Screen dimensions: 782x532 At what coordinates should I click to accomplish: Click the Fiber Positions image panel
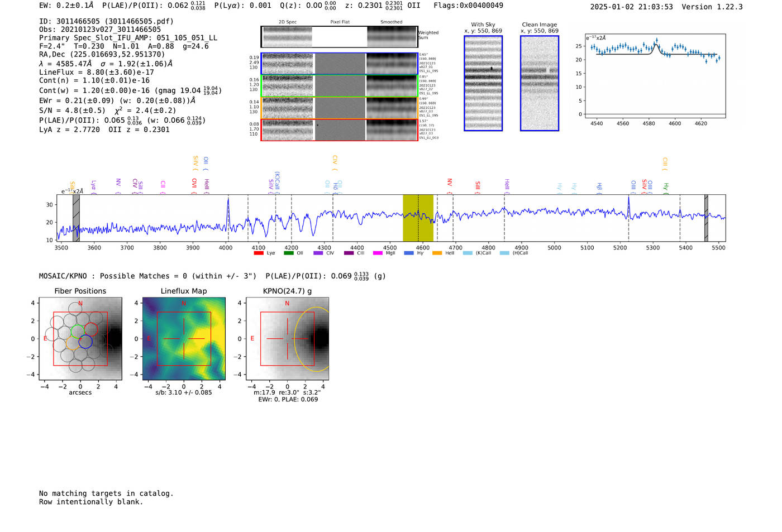(x=80, y=339)
